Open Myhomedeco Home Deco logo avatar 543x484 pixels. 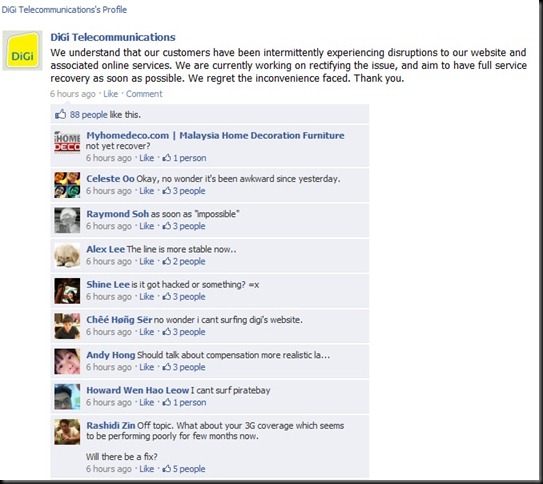[67, 142]
